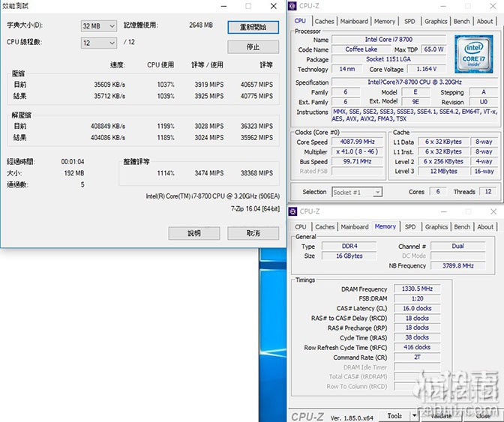Click the Package value Socket 1151 LGA
The width and height of the screenshot is (504, 422).
(388, 59)
